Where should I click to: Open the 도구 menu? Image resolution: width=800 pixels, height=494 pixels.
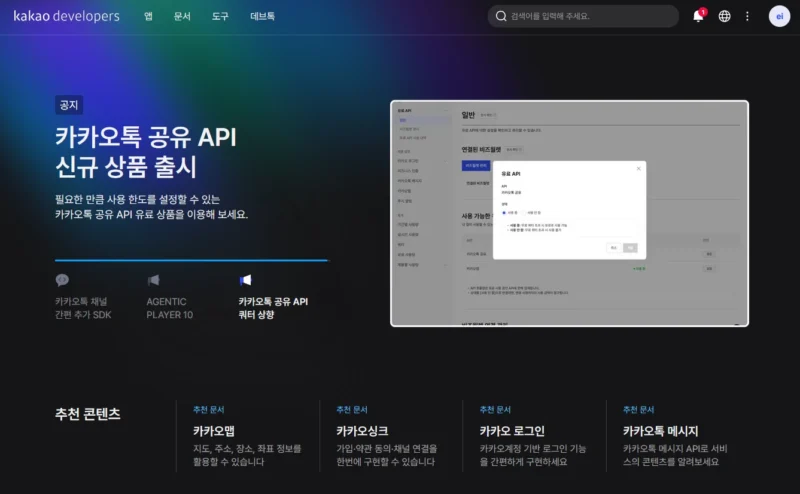(x=220, y=16)
